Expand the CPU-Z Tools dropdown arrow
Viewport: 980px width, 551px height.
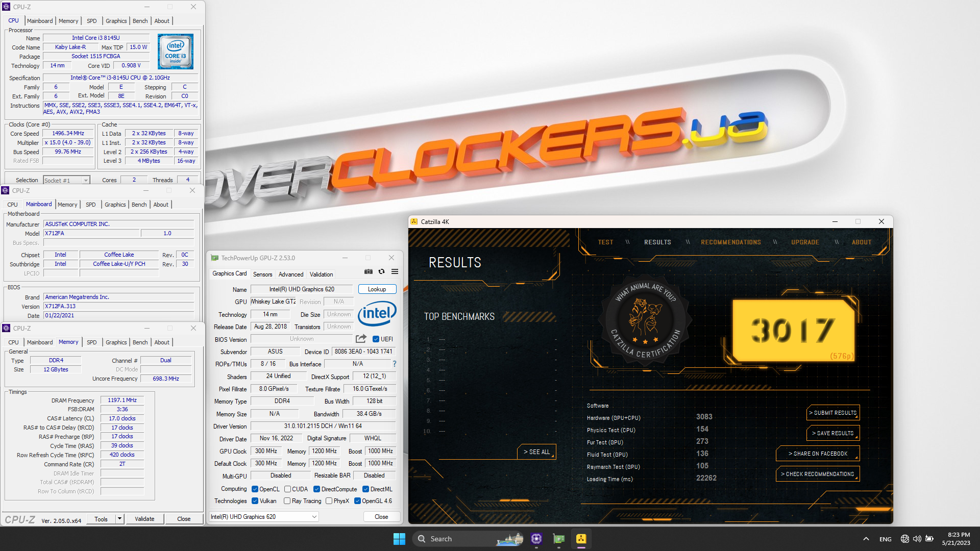click(x=119, y=519)
